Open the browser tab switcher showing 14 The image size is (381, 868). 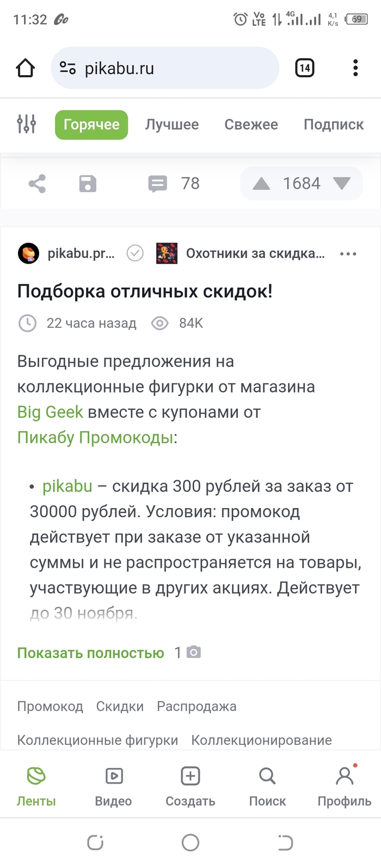pos(305,68)
